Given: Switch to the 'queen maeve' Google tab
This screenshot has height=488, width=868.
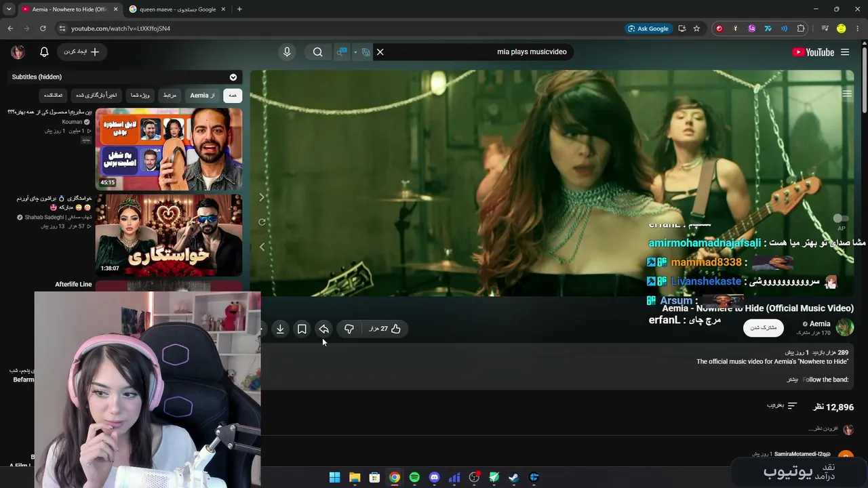Looking at the screenshot, I should pyautogui.click(x=178, y=9).
